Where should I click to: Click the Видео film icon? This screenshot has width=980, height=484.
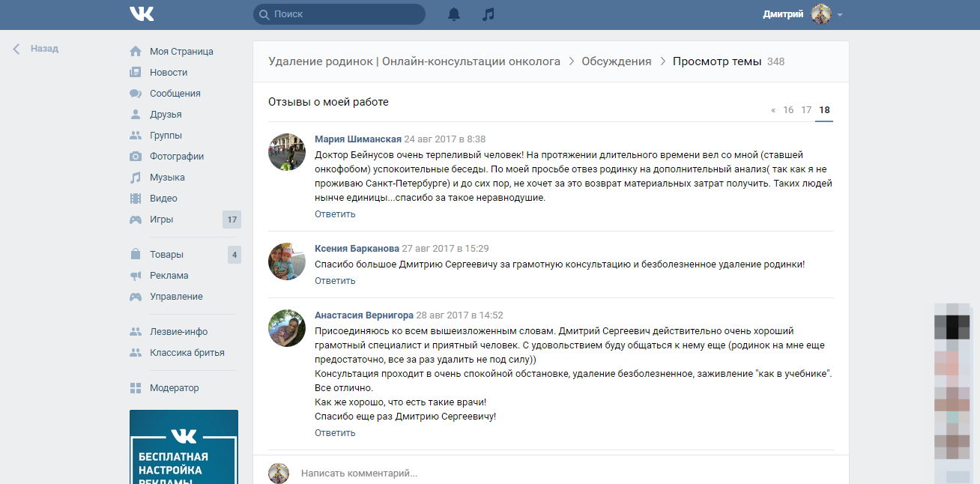tap(136, 199)
